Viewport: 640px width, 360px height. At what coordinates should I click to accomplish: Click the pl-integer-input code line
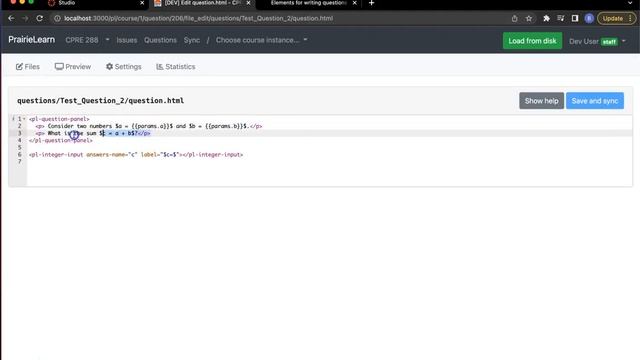coord(136,155)
